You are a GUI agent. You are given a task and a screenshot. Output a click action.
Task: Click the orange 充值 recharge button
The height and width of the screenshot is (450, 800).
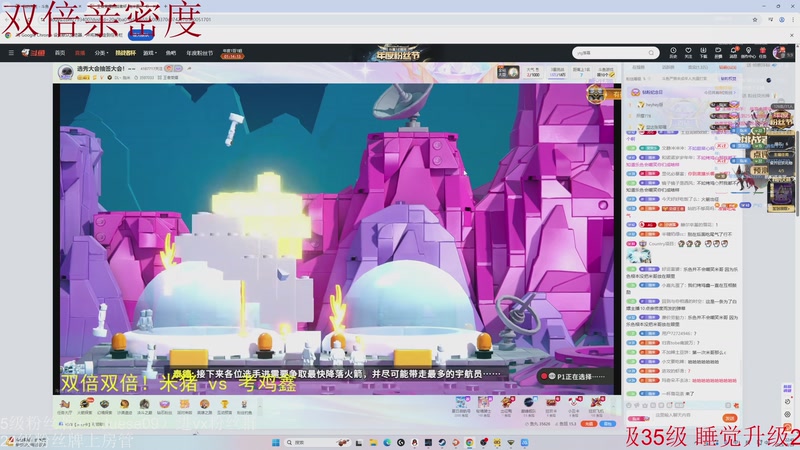[589, 424]
